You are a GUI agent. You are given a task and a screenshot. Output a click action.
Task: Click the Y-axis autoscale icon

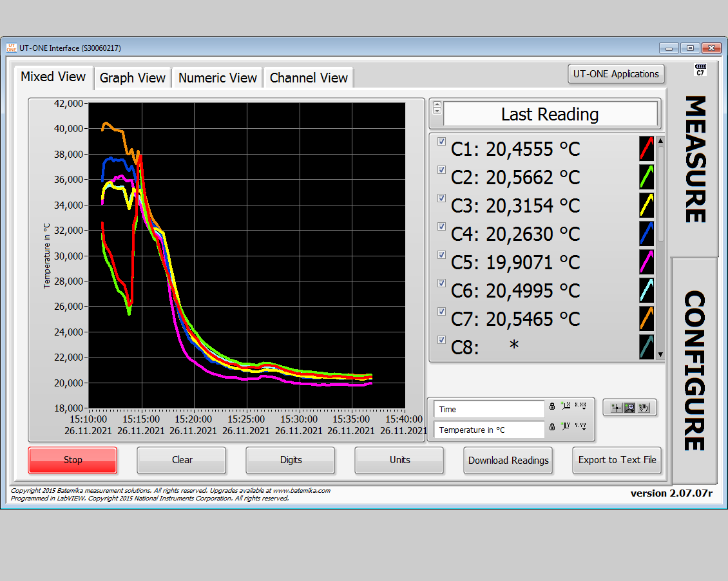tap(565, 426)
